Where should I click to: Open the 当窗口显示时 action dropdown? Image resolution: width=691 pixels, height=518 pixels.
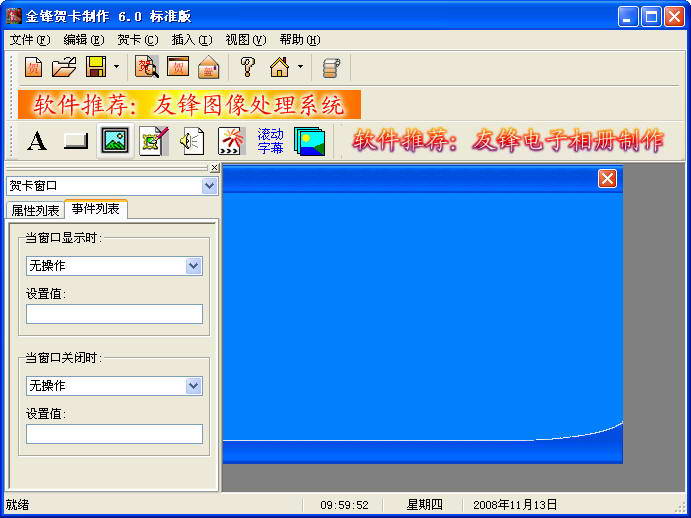click(x=194, y=266)
